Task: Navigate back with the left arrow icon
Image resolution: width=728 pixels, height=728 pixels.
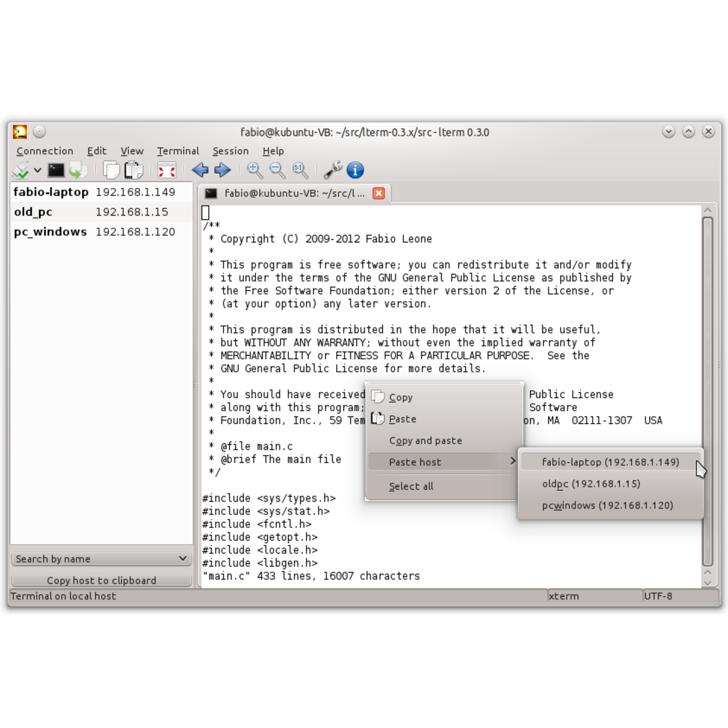Action: pos(200,169)
